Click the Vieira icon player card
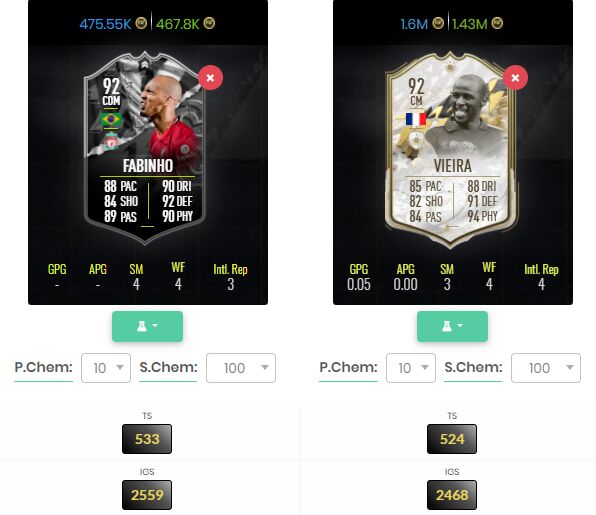Screen dimensions: 596x515 click(x=451, y=150)
